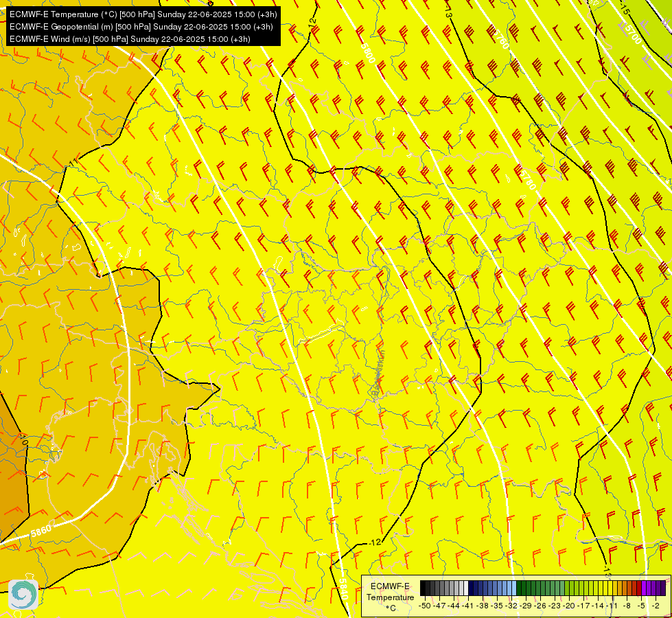Click the 5800 geopotential contour label

368,53
